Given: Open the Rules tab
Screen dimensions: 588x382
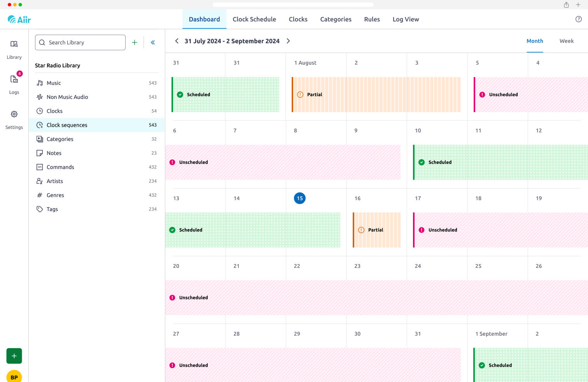Looking at the screenshot, I should point(372,19).
